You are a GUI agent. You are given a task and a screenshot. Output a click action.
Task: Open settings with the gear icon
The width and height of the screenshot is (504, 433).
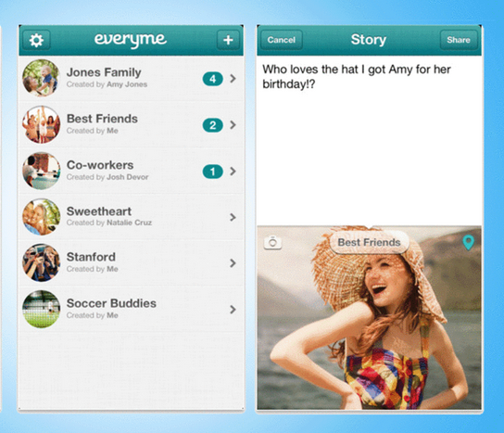pyautogui.click(x=36, y=40)
